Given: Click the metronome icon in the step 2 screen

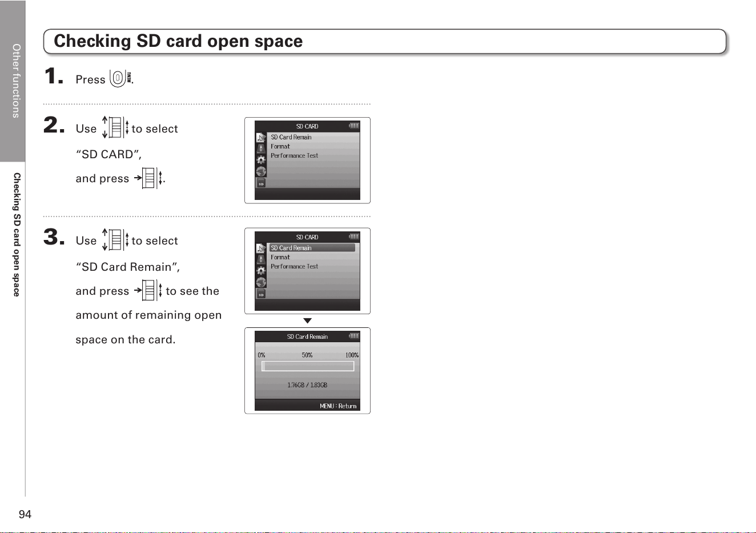Looking at the screenshot, I should coord(261,149).
